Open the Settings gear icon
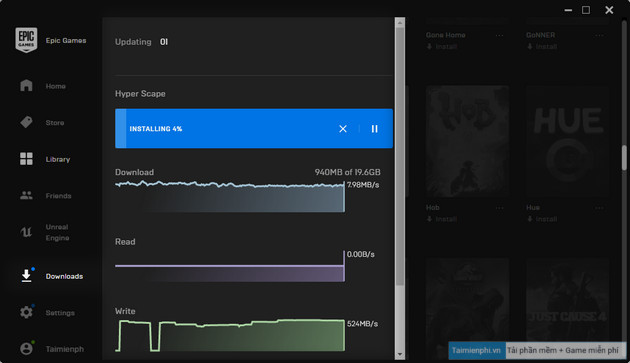 (x=26, y=312)
